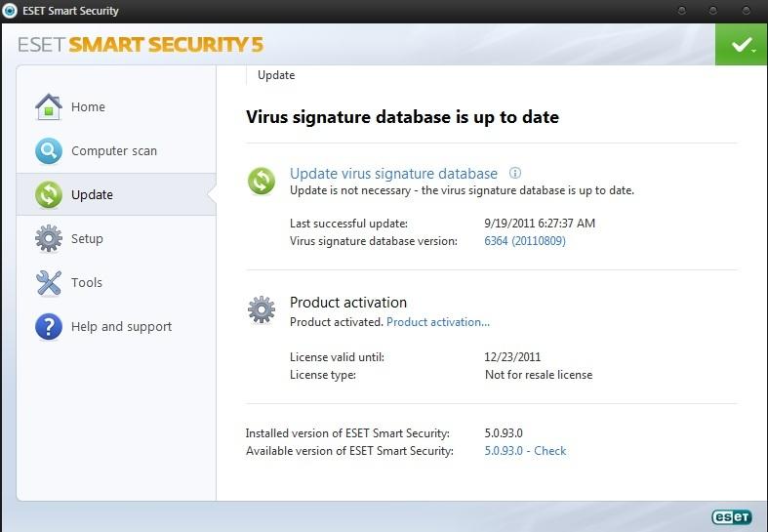The height and width of the screenshot is (532, 768).
Task: Click the green update arrows icon beside the Update virus signature database heading
Action: 262,181
